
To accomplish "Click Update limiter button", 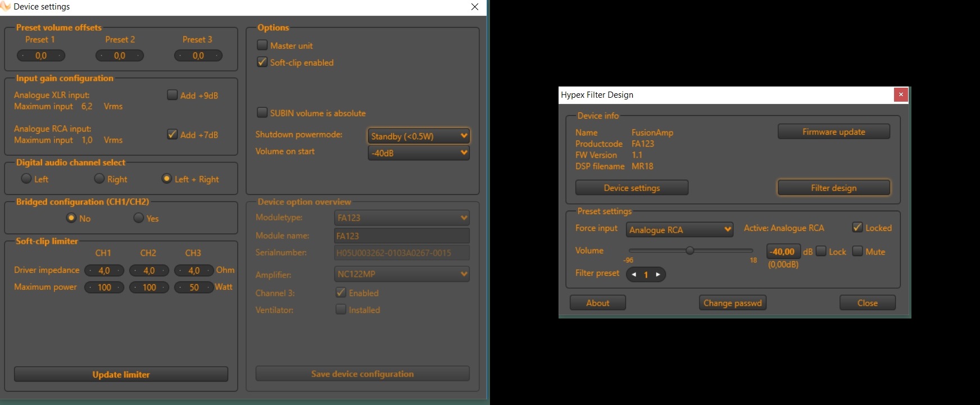I will point(121,374).
